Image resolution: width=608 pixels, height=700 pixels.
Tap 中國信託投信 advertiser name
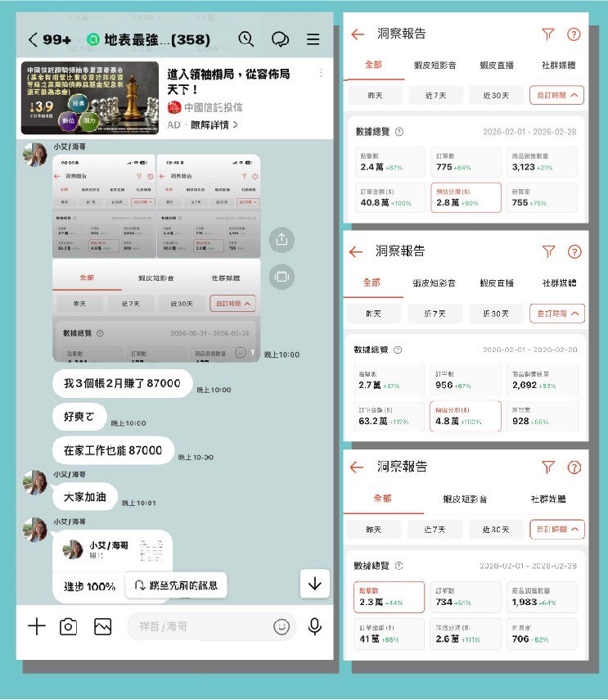214,107
